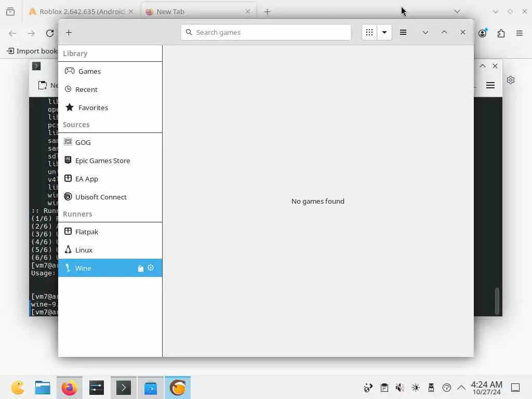The height and width of the screenshot is (399, 532).
Task: Close the Roblox browser tab
Action: tap(131, 11)
